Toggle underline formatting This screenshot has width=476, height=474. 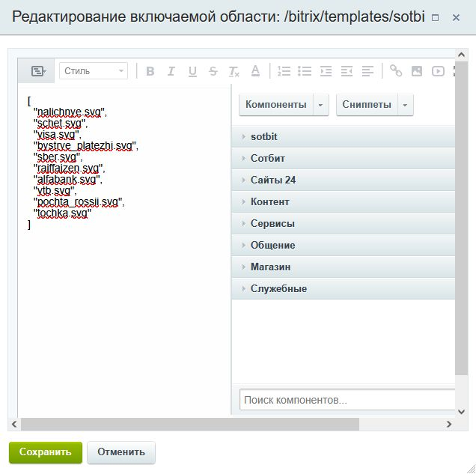192,71
